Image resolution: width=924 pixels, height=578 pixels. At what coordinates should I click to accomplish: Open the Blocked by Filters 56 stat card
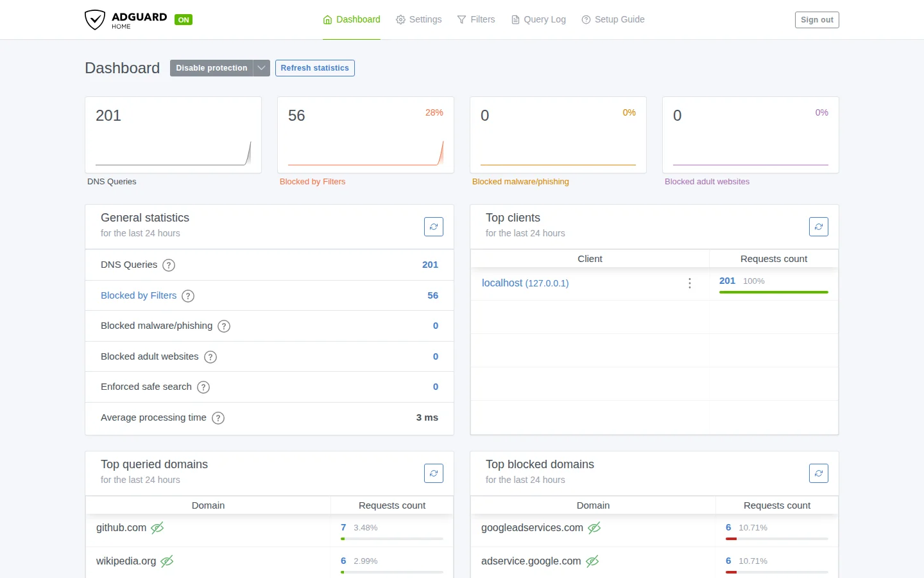(366, 135)
